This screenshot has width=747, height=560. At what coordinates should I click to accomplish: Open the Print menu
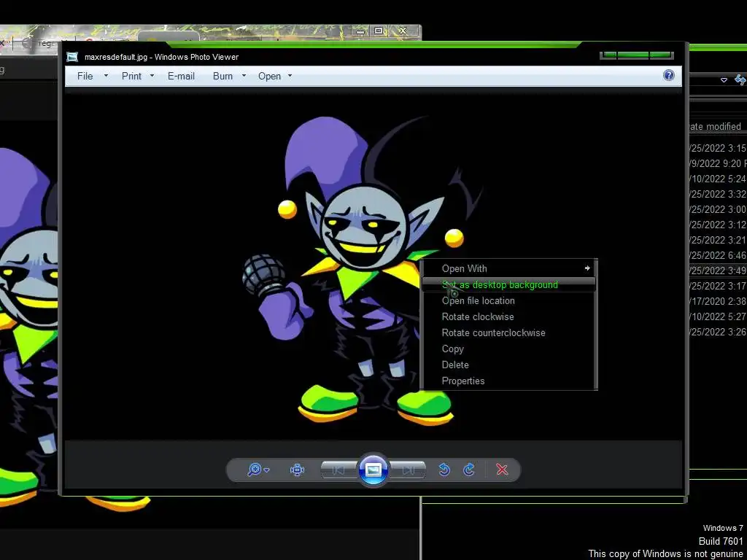(x=131, y=76)
